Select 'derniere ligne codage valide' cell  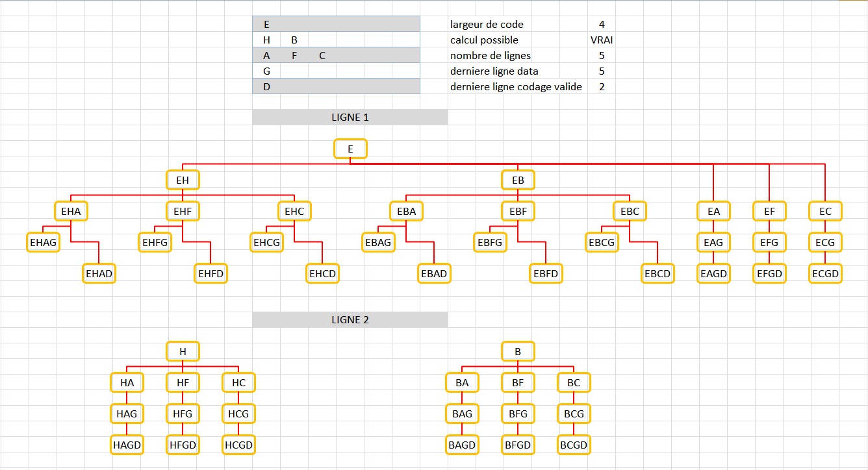(516, 86)
